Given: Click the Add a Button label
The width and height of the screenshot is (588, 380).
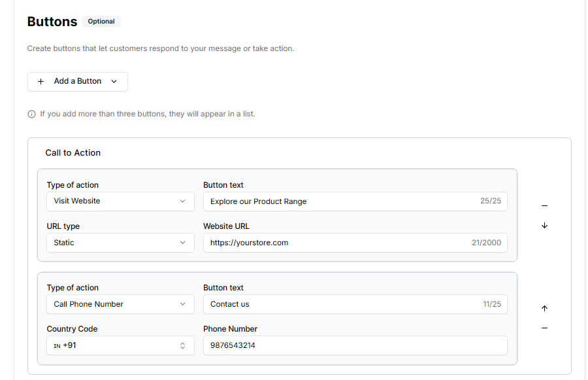Looking at the screenshot, I should pos(78,81).
